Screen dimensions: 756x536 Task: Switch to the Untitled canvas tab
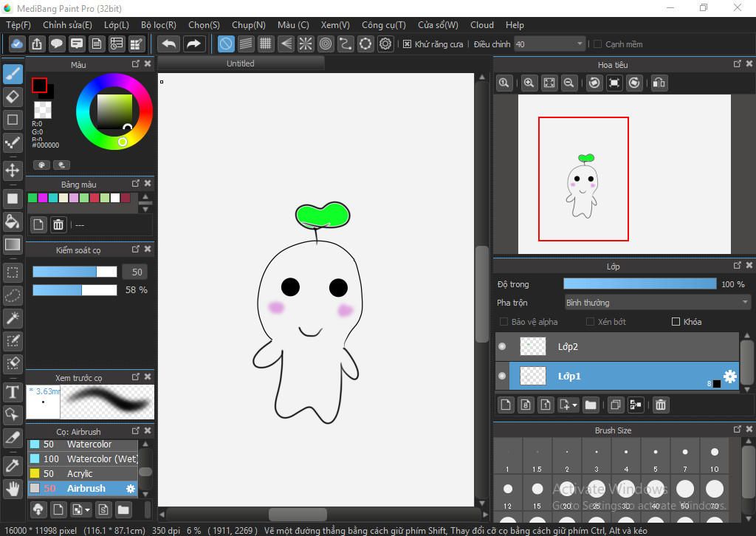pos(241,63)
